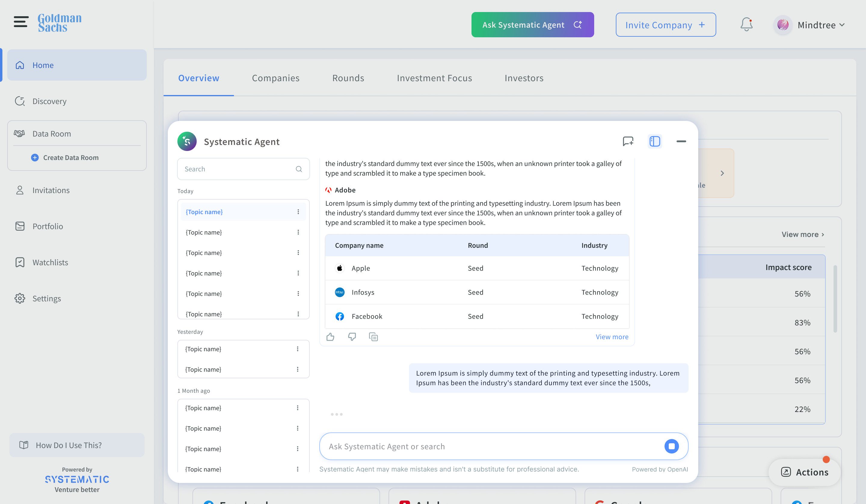
Task: Click the Industry column header
Action: (594, 245)
